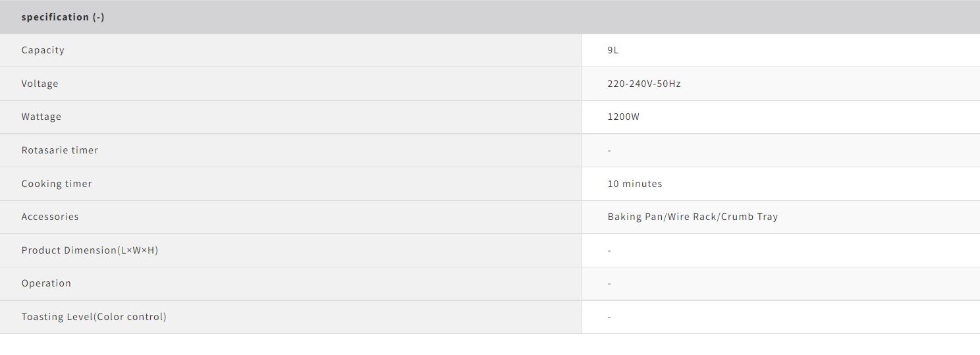The image size is (980, 355).
Task: Click the "specification" header title text
Action: click(x=55, y=17)
